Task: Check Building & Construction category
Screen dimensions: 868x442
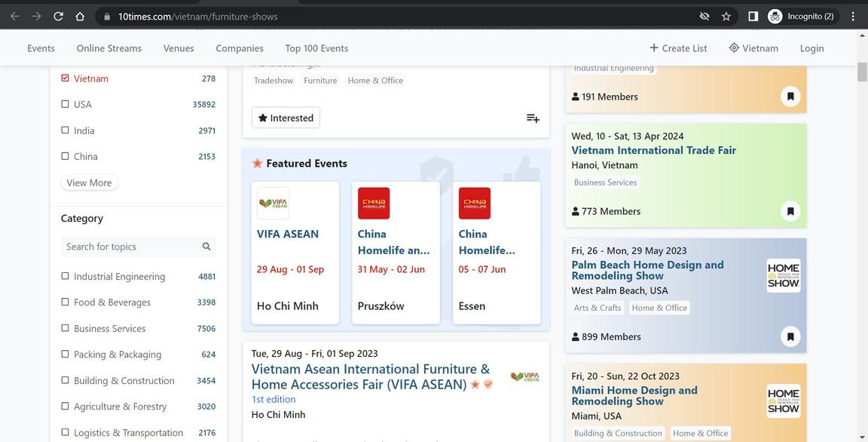Action: click(x=66, y=380)
